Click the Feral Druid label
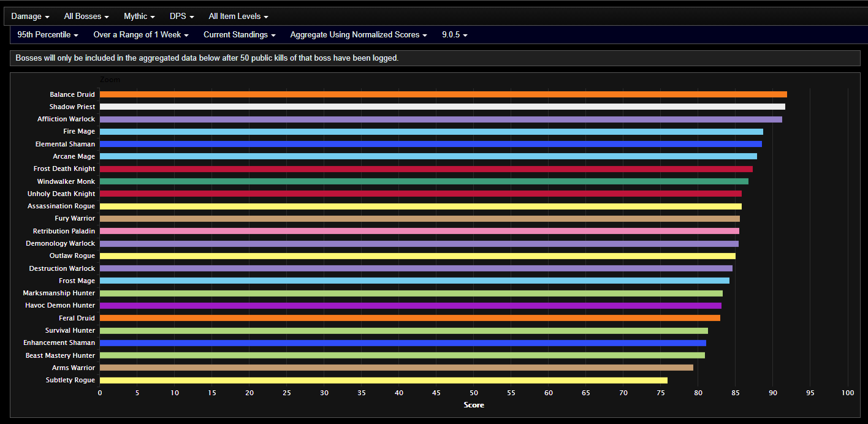This screenshot has width=868, height=424. [x=77, y=318]
